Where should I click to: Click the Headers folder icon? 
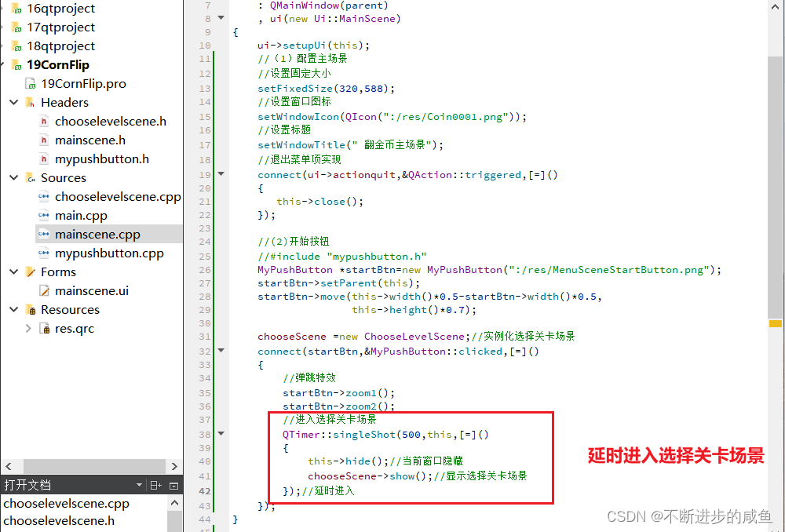(31, 103)
